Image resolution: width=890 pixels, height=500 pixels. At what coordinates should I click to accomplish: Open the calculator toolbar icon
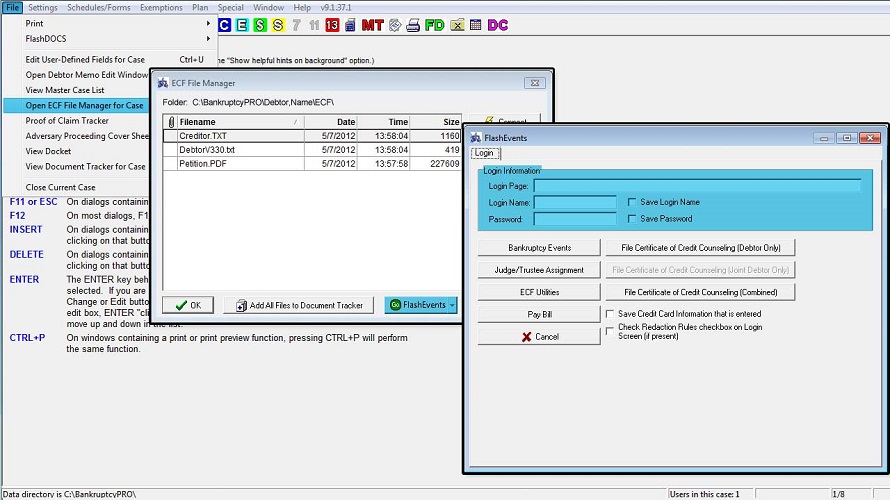(350, 25)
